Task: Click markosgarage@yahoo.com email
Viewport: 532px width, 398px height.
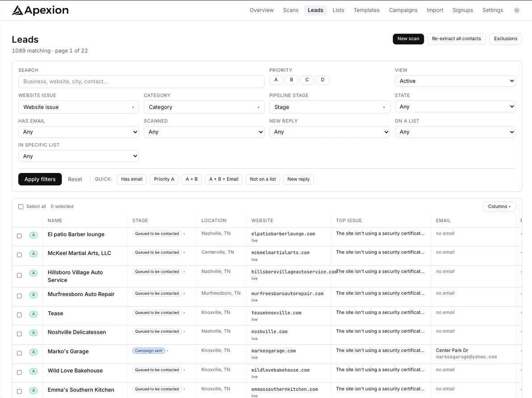Action: click(x=466, y=357)
